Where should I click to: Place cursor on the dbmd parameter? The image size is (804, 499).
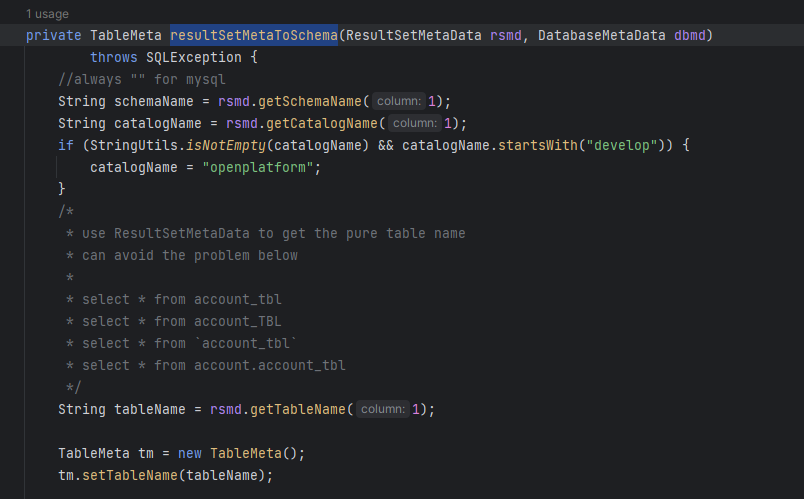[x=693, y=35]
